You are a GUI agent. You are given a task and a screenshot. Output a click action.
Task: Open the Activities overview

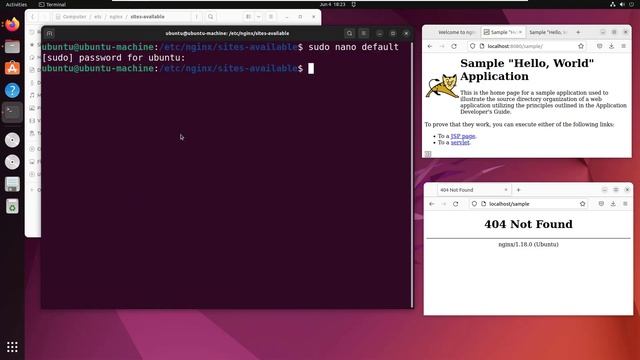click(16, 4)
